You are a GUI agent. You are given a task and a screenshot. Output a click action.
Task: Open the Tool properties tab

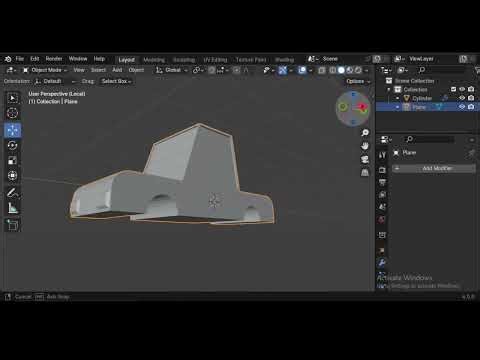click(382, 155)
